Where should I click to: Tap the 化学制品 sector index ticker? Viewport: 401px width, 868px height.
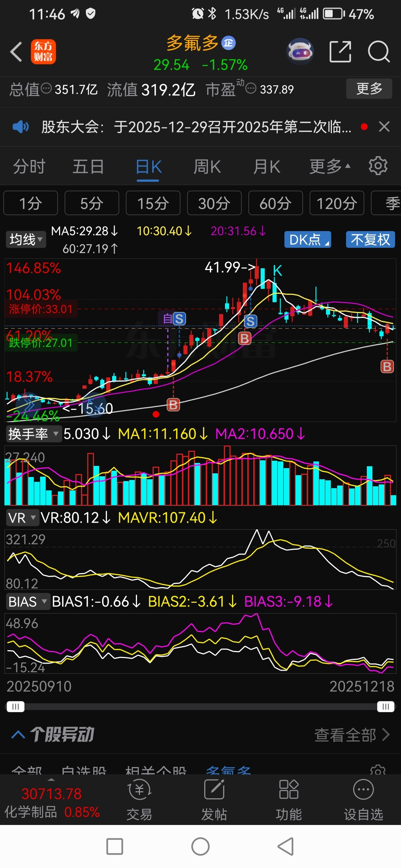click(52, 802)
